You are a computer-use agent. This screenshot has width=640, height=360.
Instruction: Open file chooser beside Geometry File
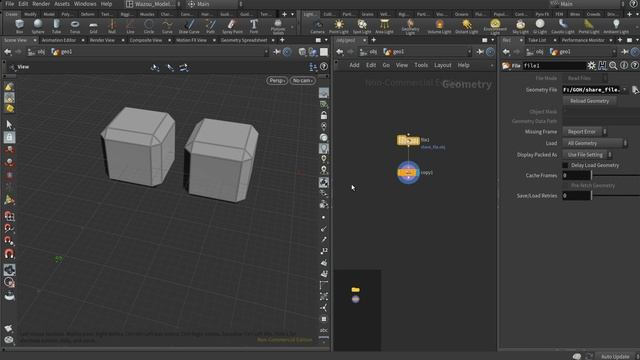[635, 90]
